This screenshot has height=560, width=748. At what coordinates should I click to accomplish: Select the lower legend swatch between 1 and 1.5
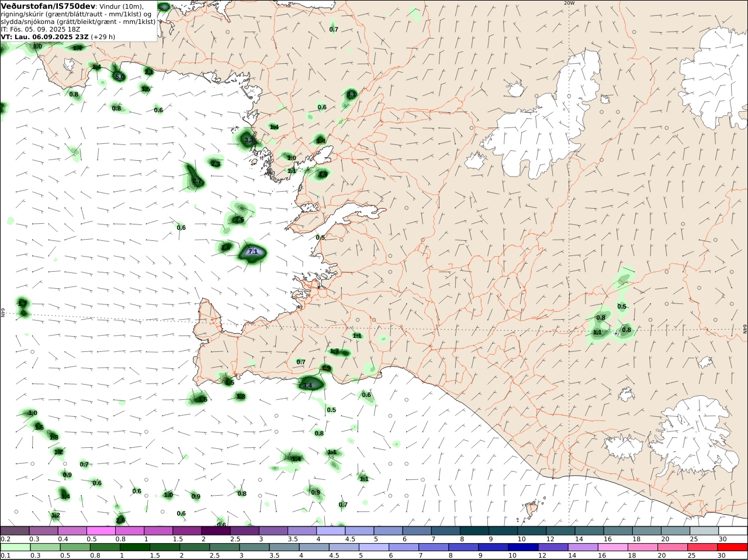[136, 547]
